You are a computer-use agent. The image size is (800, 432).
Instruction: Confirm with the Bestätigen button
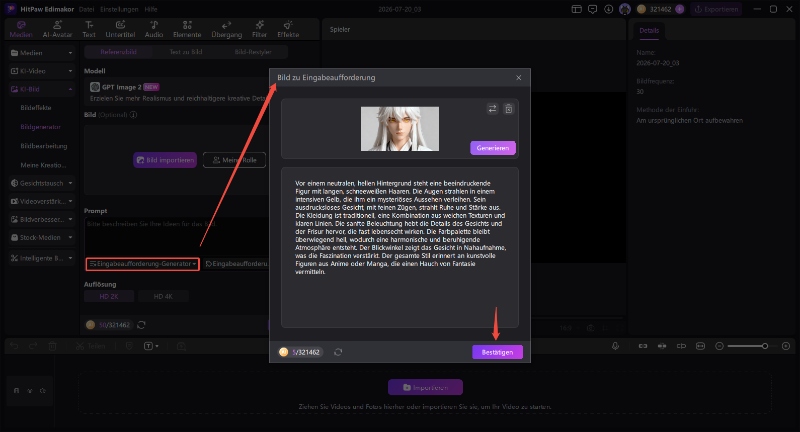point(497,352)
